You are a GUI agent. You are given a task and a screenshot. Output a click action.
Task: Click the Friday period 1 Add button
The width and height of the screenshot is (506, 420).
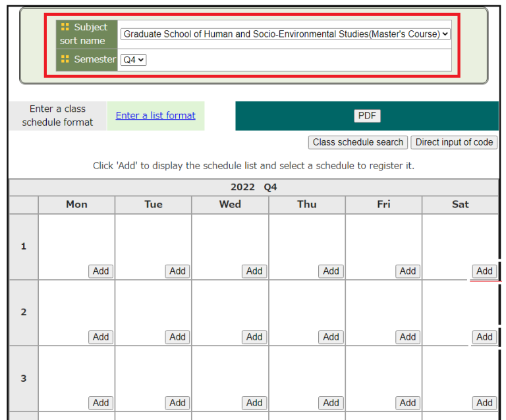[x=408, y=271]
